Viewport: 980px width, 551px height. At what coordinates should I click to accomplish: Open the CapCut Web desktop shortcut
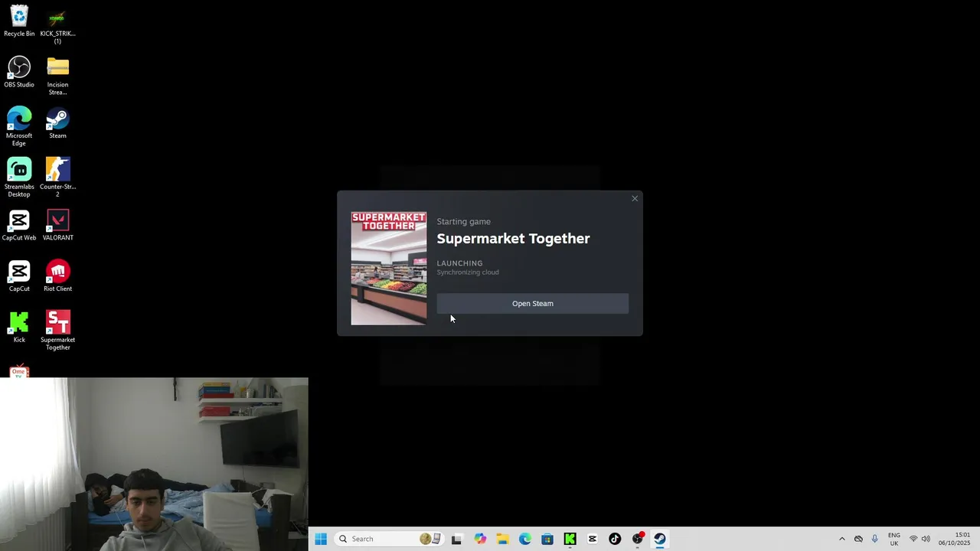[19, 225]
